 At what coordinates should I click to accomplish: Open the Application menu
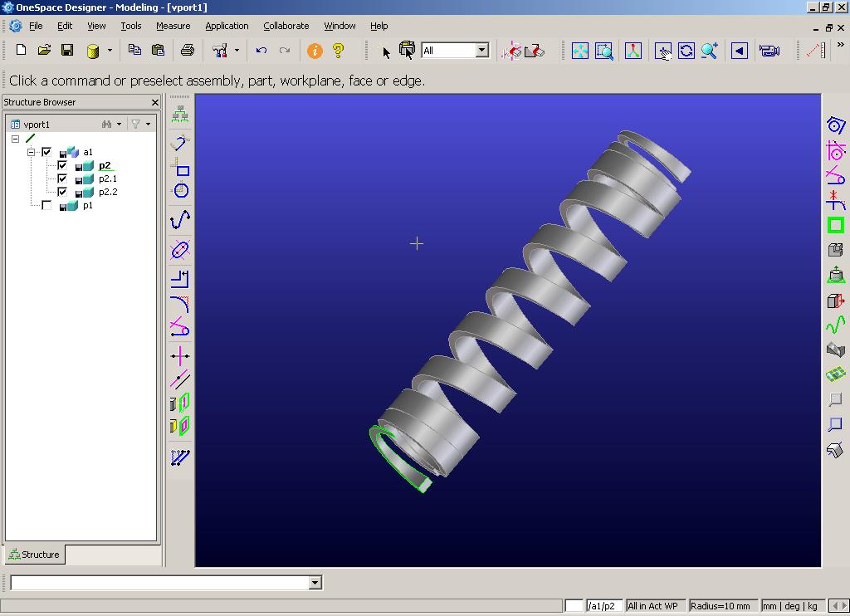point(227,26)
